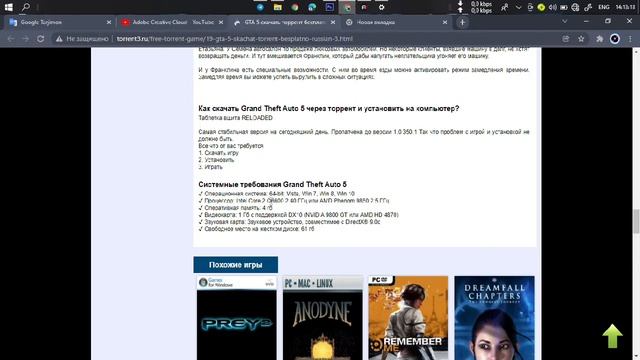Open the Windows Start menu
Screen dimensions: 640x360
pyautogui.click(x=8, y=7)
